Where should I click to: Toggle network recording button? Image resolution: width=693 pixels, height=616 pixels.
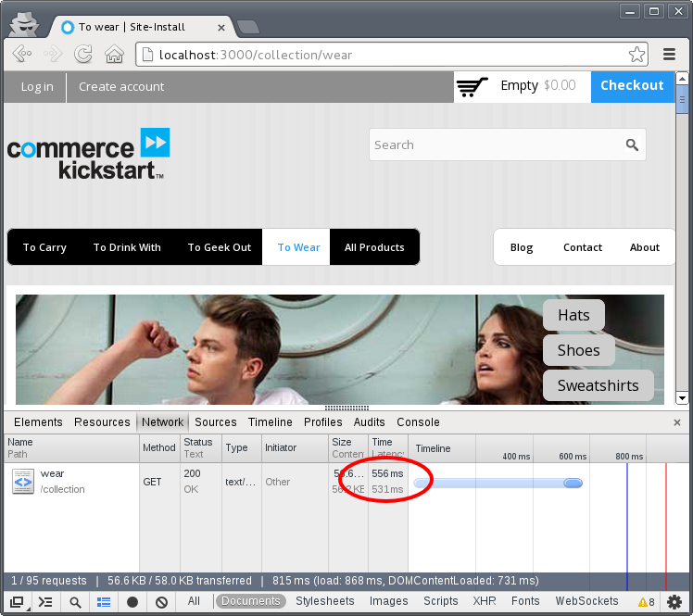click(x=132, y=602)
